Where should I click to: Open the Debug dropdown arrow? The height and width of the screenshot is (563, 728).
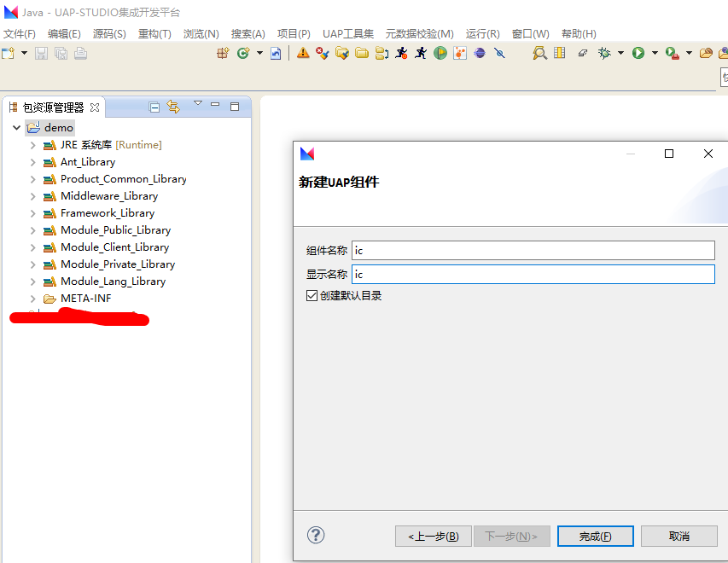click(620, 53)
